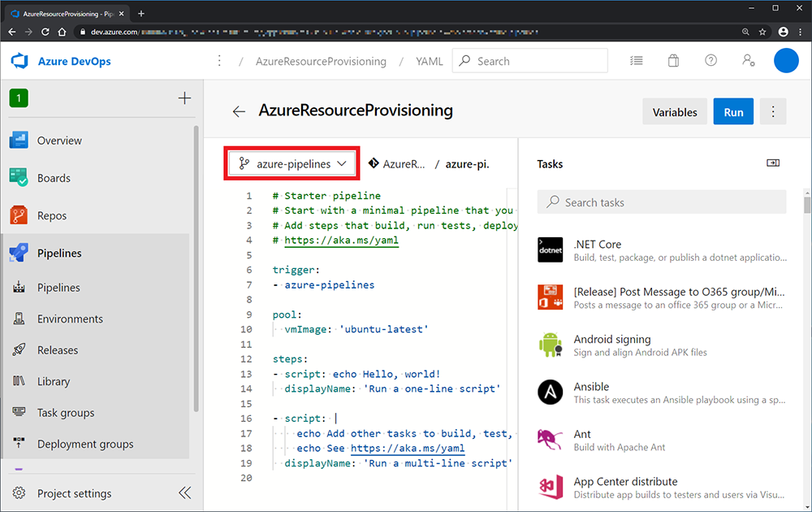The width and height of the screenshot is (812, 512).
Task: Close the AzureResourceProvisioning browser tab
Action: tap(121, 14)
